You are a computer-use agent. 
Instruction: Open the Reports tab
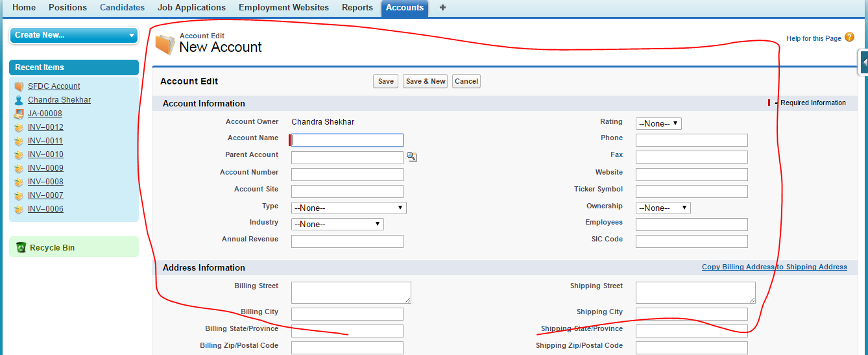pyautogui.click(x=357, y=8)
